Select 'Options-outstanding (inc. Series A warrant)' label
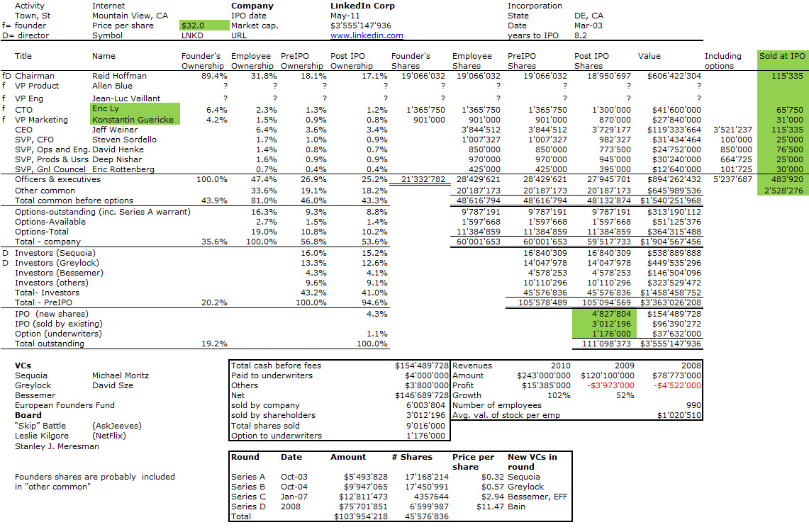Screen dimensions: 809x532 (x=103, y=212)
